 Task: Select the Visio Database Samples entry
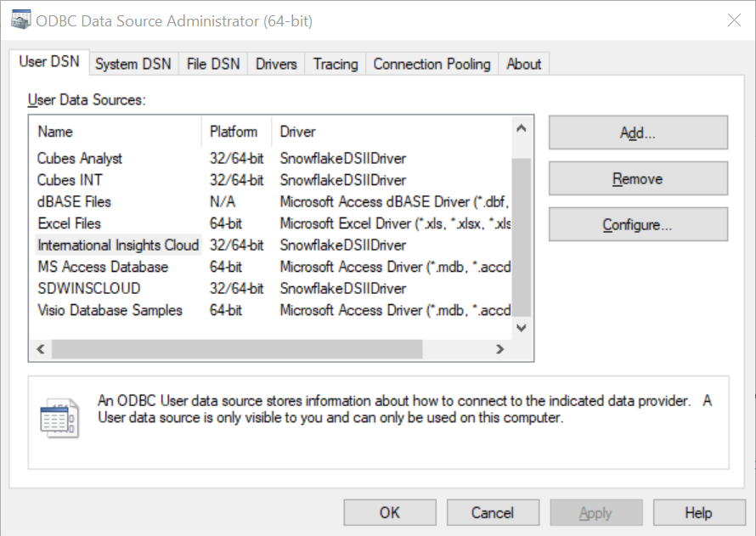tap(110, 310)
